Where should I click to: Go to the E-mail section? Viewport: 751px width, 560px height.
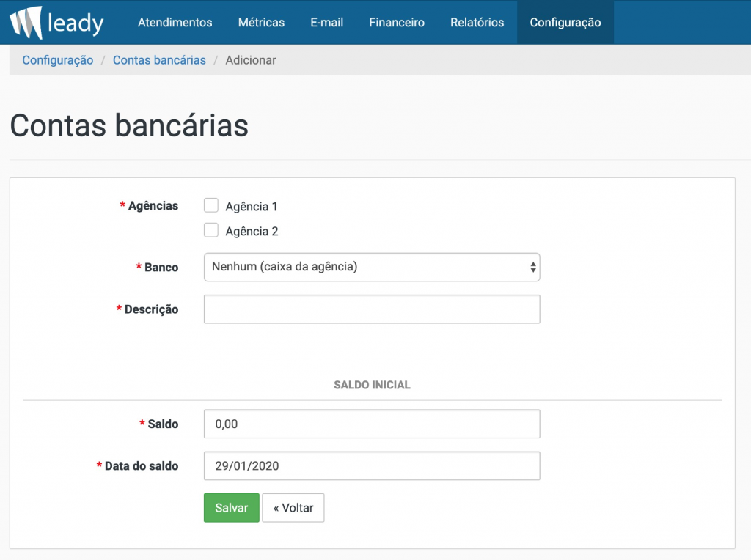[x=326, y=23]
